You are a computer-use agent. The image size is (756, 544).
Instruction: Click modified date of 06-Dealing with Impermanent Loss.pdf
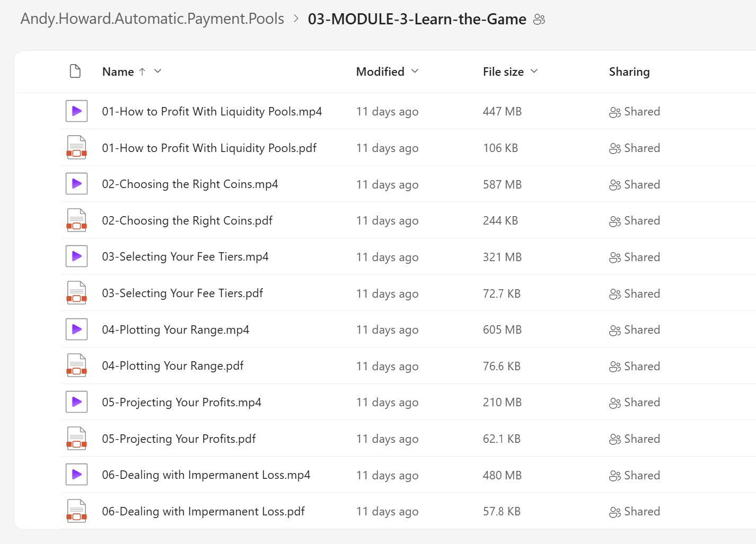pyautogui.click(x=387, y=512)
